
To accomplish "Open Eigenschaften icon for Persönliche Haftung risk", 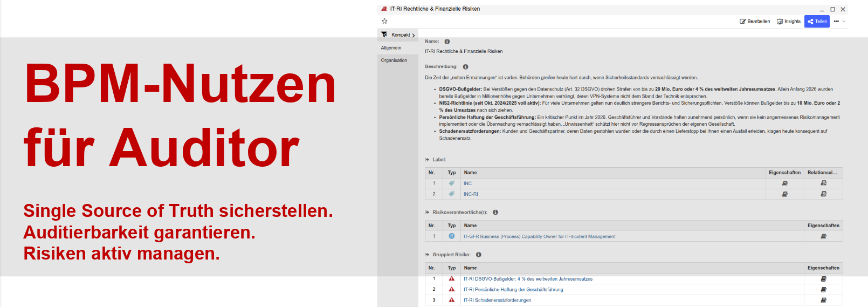I will tap(823, 290).
